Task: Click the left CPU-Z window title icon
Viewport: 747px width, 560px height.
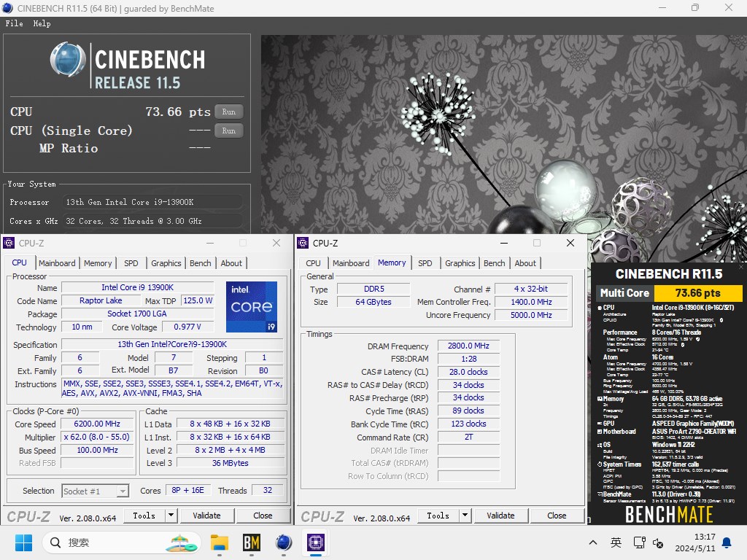Action: click(9, 243)
